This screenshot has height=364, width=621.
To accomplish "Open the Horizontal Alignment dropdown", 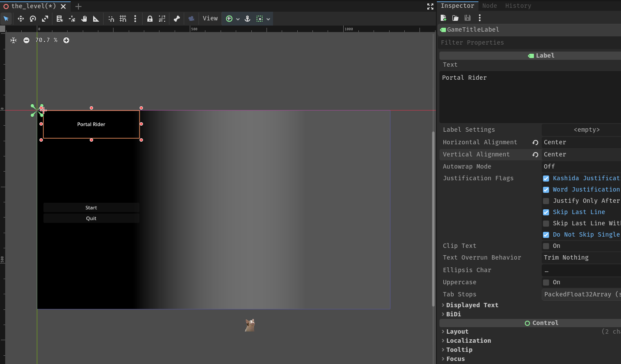I will tap(581, 142).
